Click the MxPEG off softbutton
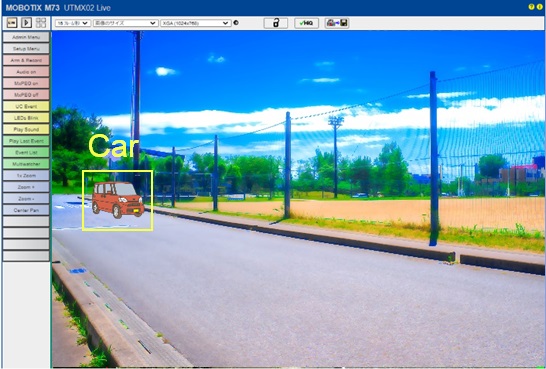The width and height of the screenshot is (546, 369). point(26,95)
